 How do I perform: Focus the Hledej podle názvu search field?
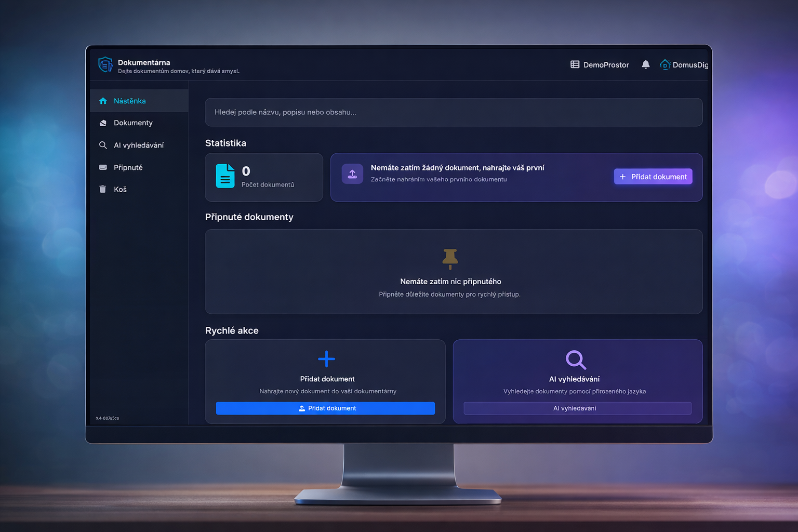pyautogui.click(x=453, y=112)
